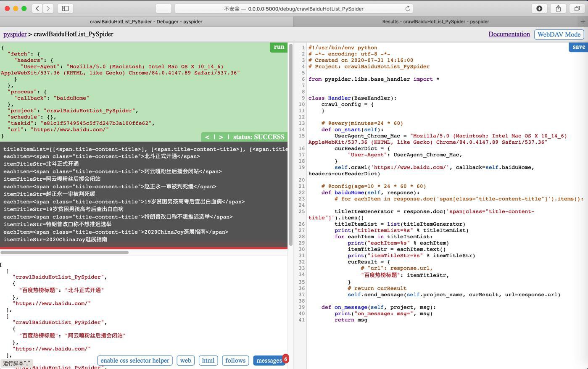The image size is (588, 369).
Task: Switch to the follows tab
Action: tap(235, 361)
